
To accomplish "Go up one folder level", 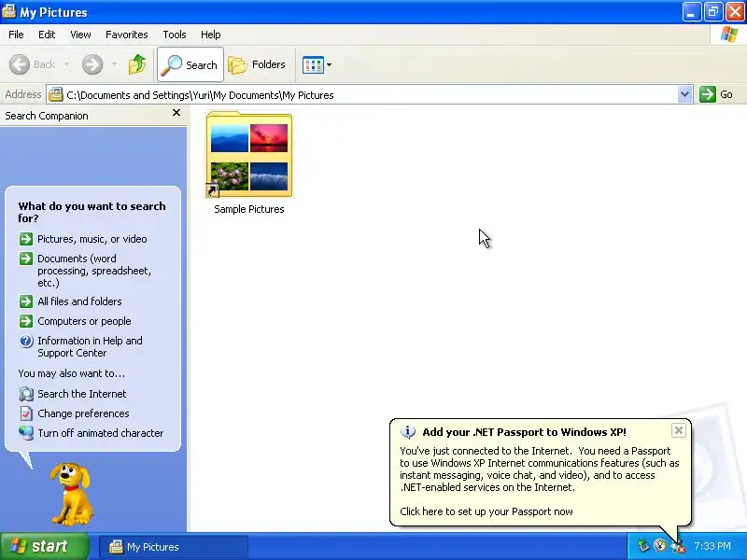I will point(137,64).
